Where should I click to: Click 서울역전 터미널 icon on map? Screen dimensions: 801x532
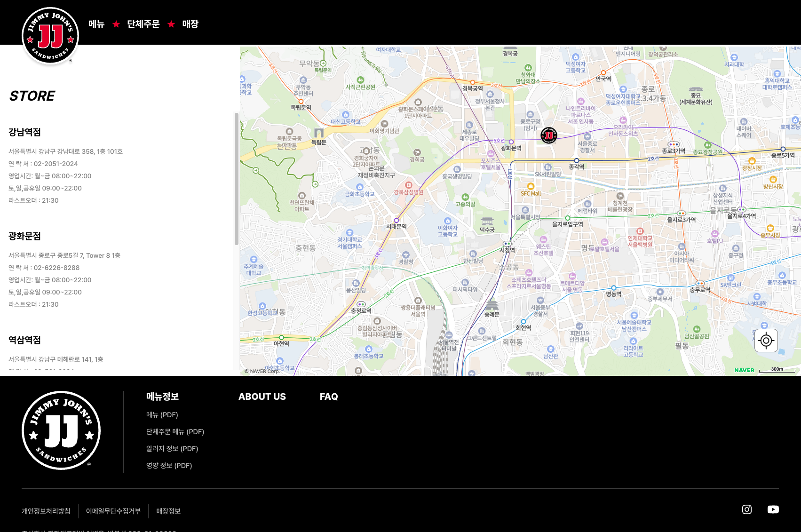point(449,335)
